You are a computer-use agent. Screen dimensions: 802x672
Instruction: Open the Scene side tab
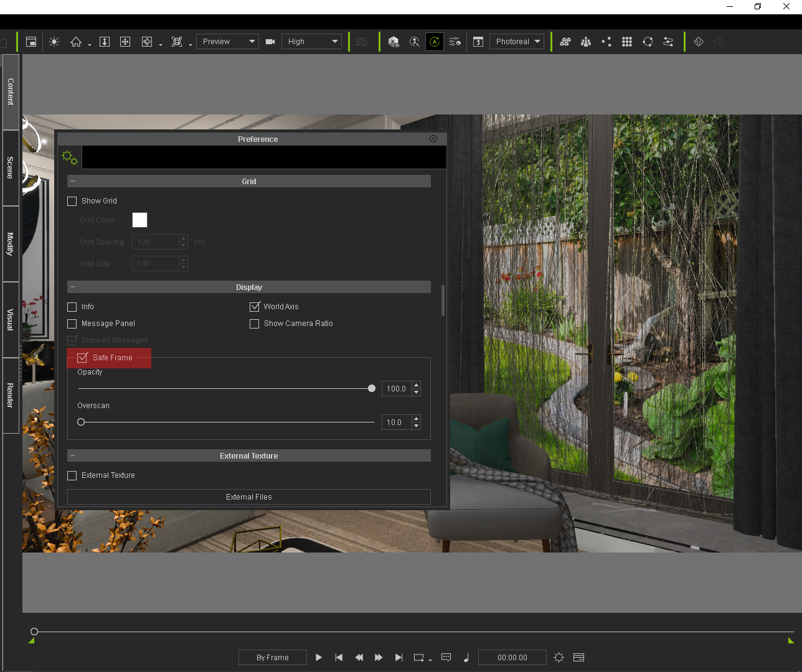coord(11,168)
